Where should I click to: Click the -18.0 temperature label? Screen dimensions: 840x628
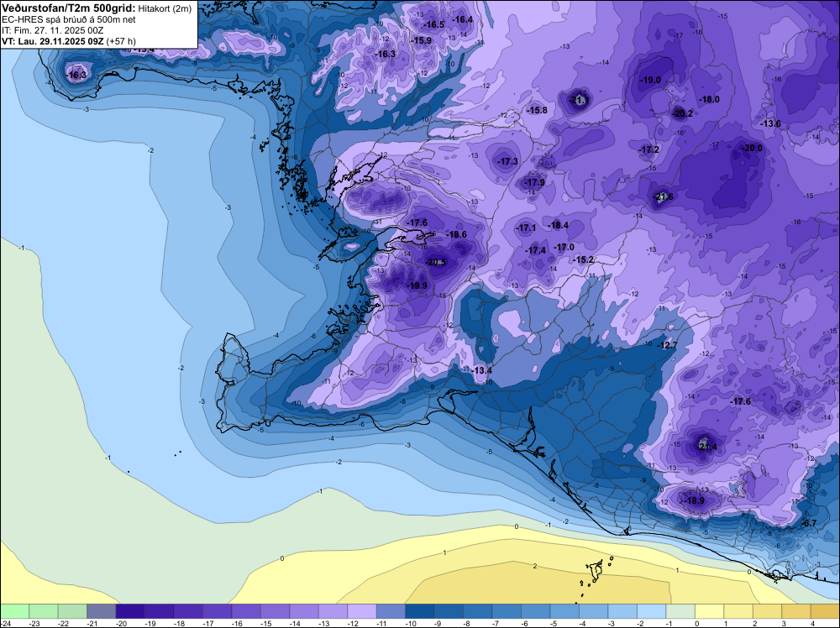[x=709, y=100]
